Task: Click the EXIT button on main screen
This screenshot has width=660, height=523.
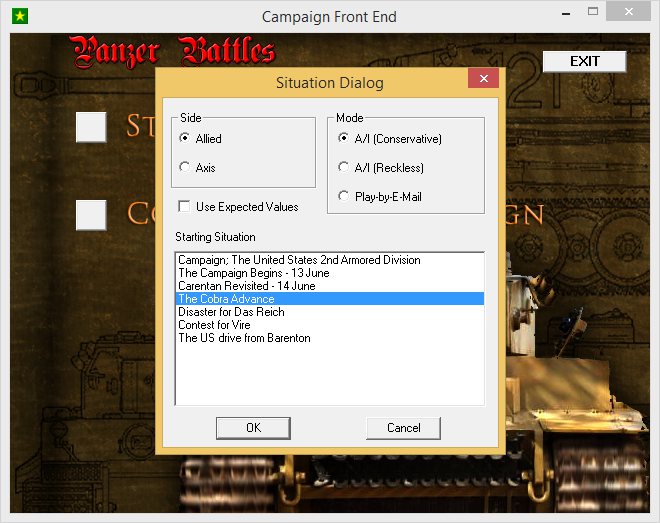Action: tap(584, 61)
